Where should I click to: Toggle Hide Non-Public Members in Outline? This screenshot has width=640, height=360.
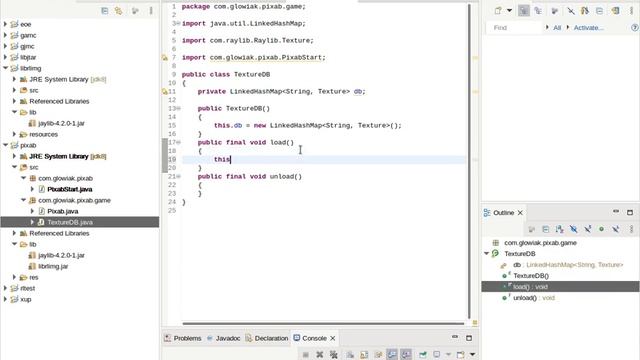pos(601,229)
